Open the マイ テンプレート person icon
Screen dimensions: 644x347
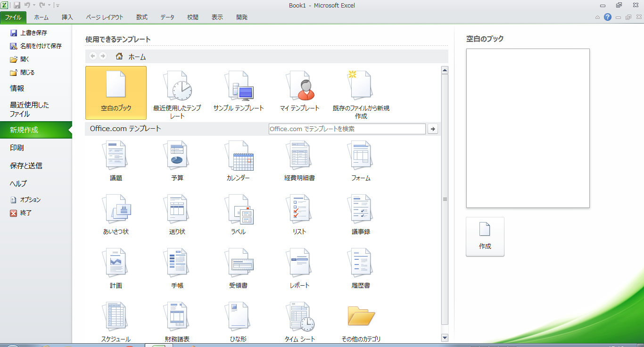tap(300, 86)
